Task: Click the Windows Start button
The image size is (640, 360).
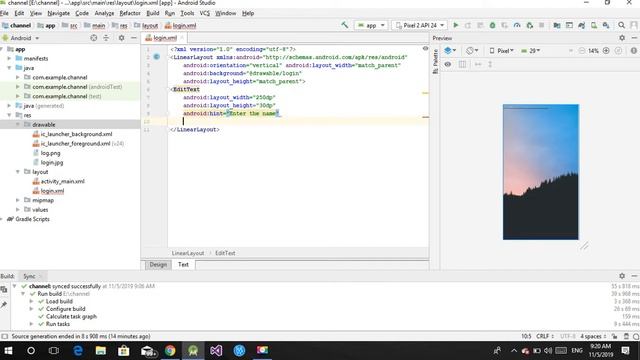Action: tap(8, 350)
